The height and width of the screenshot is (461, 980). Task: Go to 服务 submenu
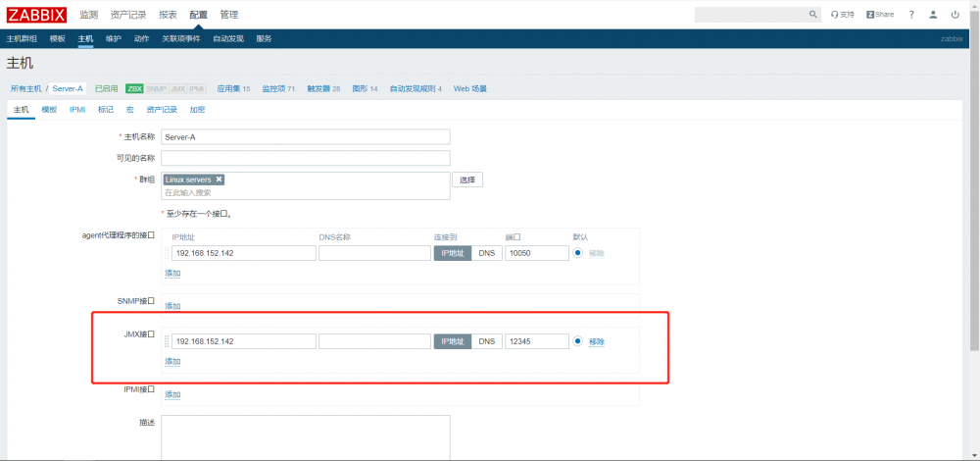(x=264, y=39)
